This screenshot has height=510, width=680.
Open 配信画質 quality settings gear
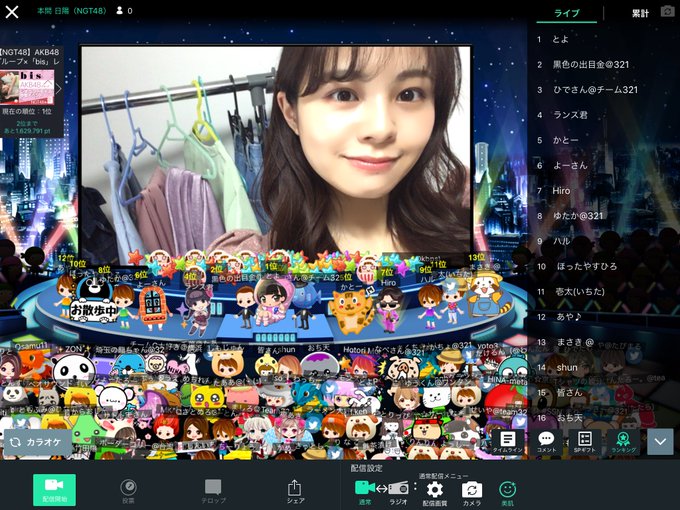[x=435, y=494]
